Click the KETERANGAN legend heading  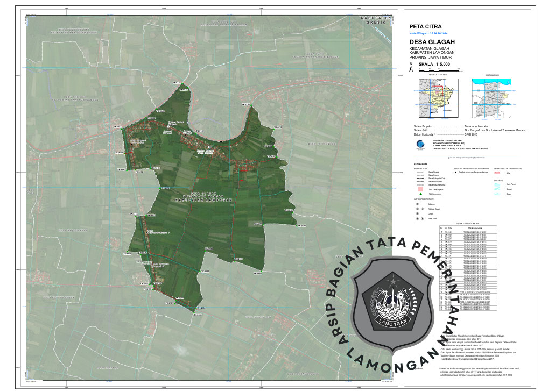click(421, 164)
